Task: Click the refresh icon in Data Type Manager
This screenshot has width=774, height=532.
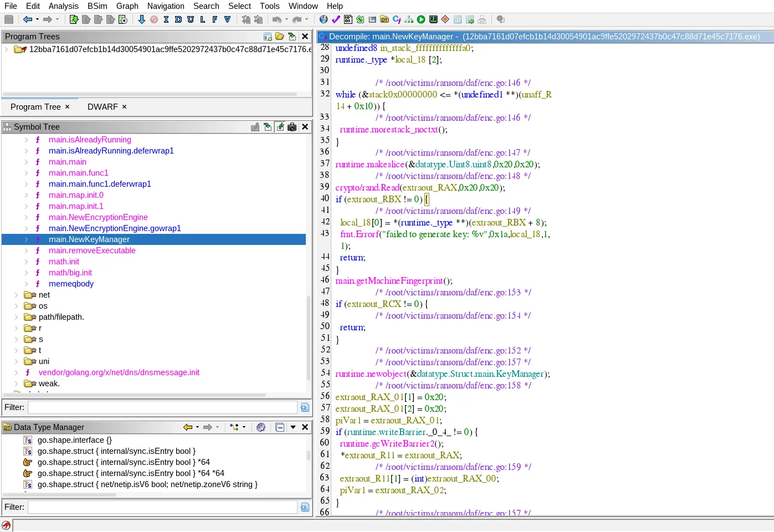Action: [261, 427]
